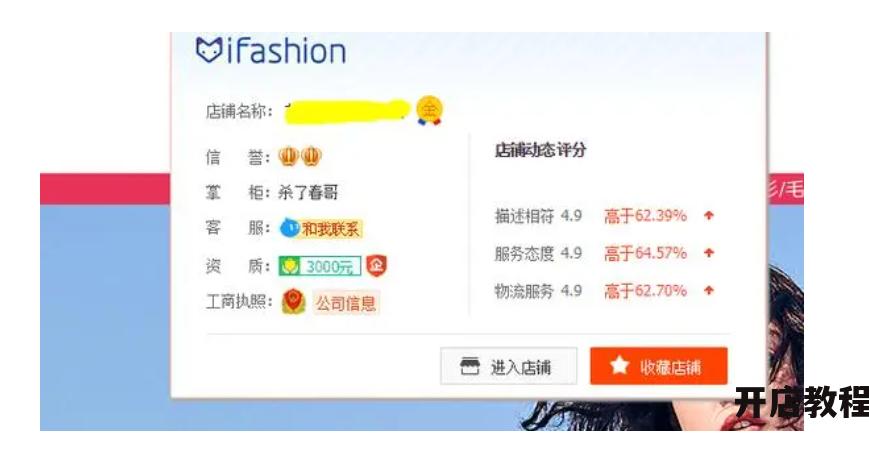Click the red arrow next to 物流服务
Viewport: 869px width, 449px height.
pos(708,290)
